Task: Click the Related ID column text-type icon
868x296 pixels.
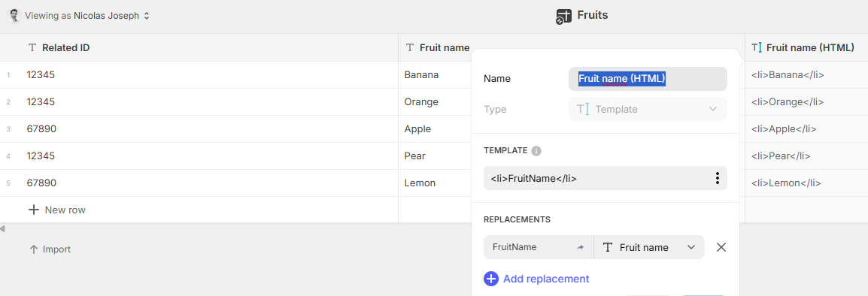Action: pos(32,47)
